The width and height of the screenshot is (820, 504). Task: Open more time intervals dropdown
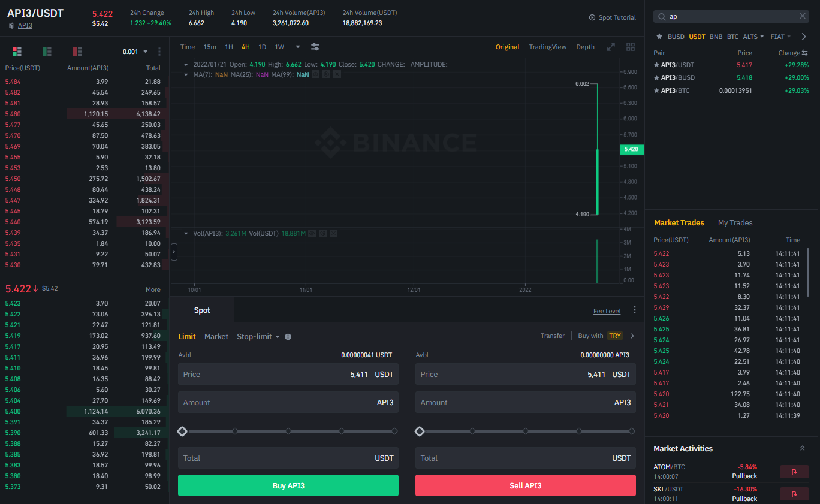pyautogui.click(x=298, y=47)
